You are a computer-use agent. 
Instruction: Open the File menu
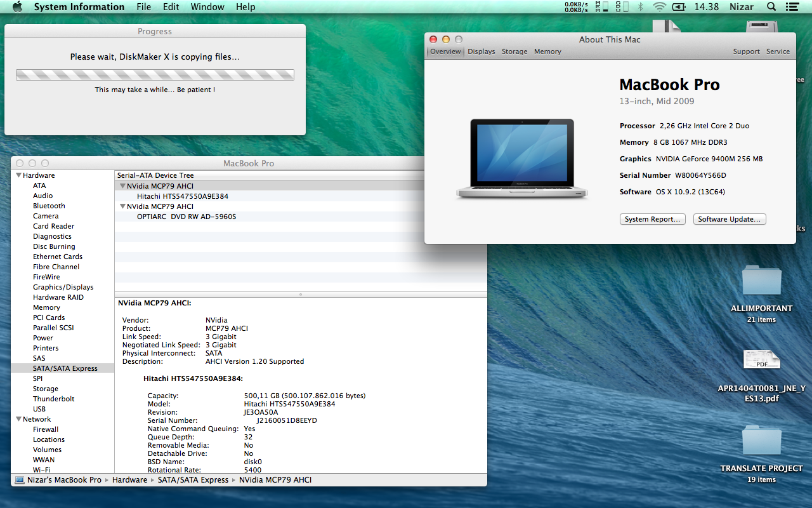click(x=144, y=7)
